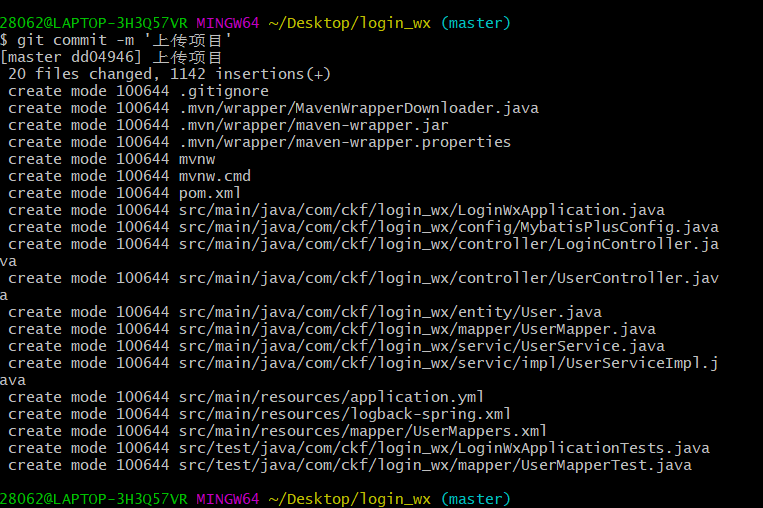Image resolution: width=763 pixels, height=508 pixels.
Task: Click the UserMappers.xml line
Action: [x=277, y=431]
